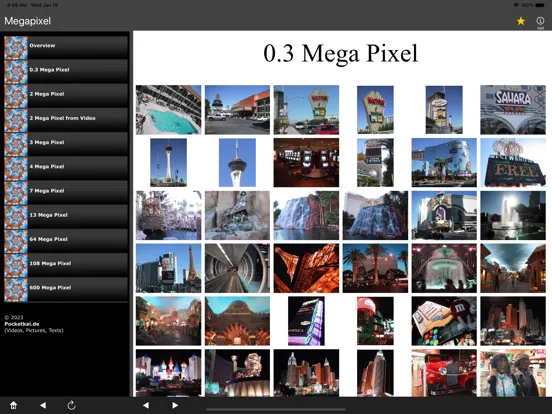Tap the Wi-Fi icon in status bar
552x414 pixels.
tap(516, 5)
